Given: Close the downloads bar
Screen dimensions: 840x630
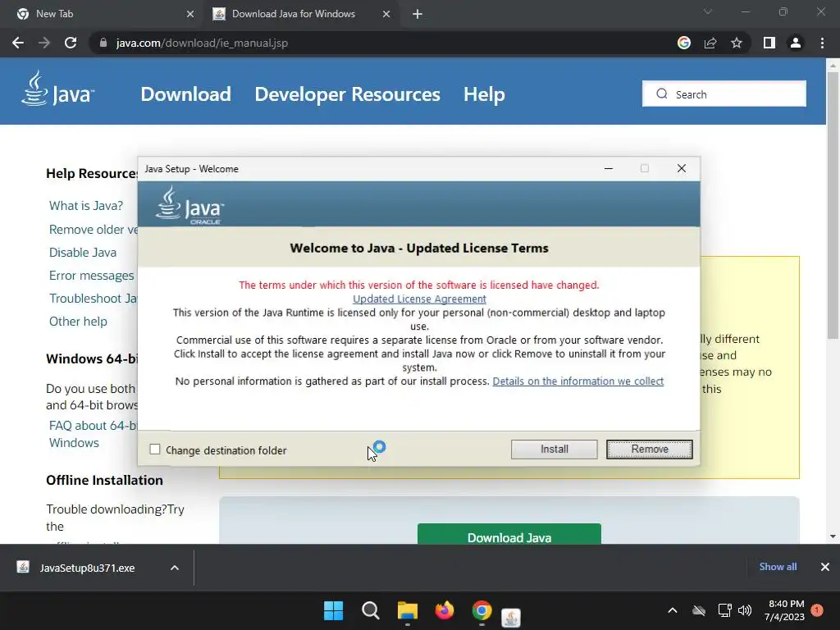Looking at the screenshot, I should click(x=825, y=567).
